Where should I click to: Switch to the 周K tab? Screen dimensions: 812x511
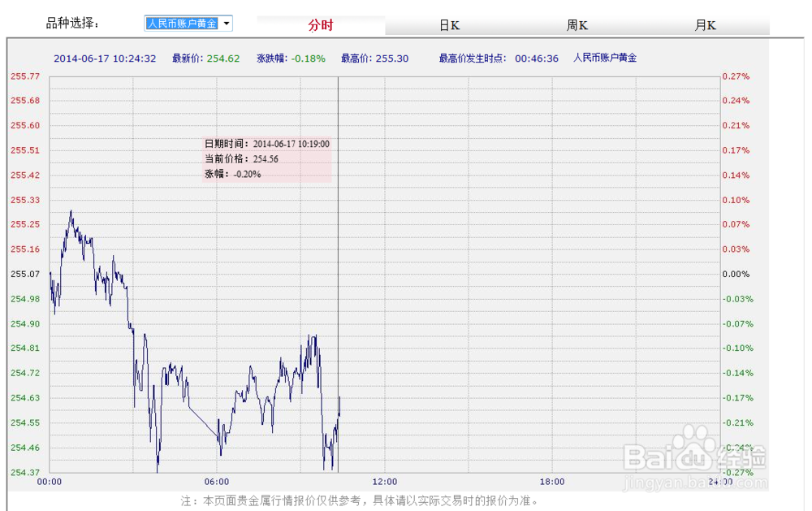pos(577,25)
